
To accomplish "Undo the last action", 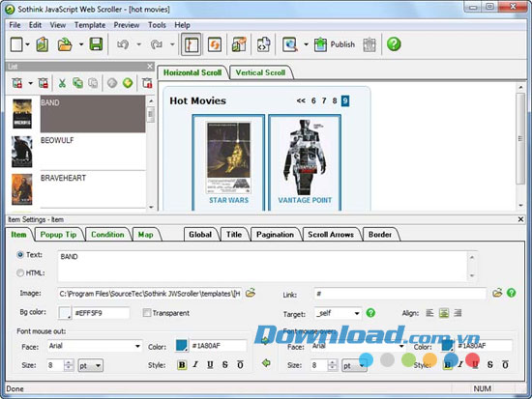I will (123, 44).
